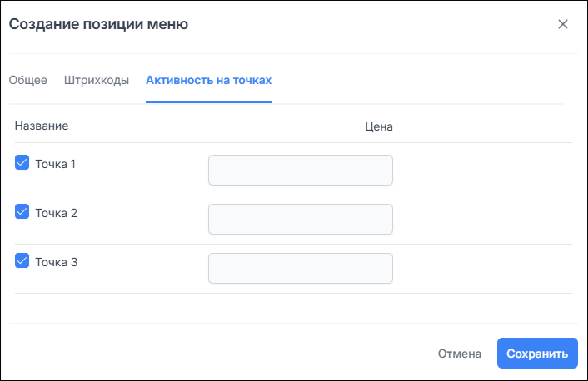This screenshot has height=381, width=588.
Task: Click the X icon in dialog header
Action: coord(562,24)
